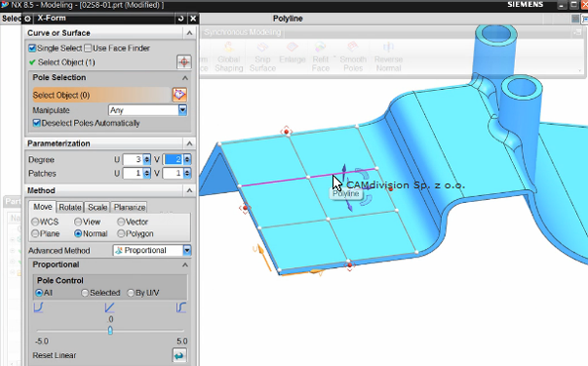Select the middle linear falloff icon
588x366 pixels.
109,308
